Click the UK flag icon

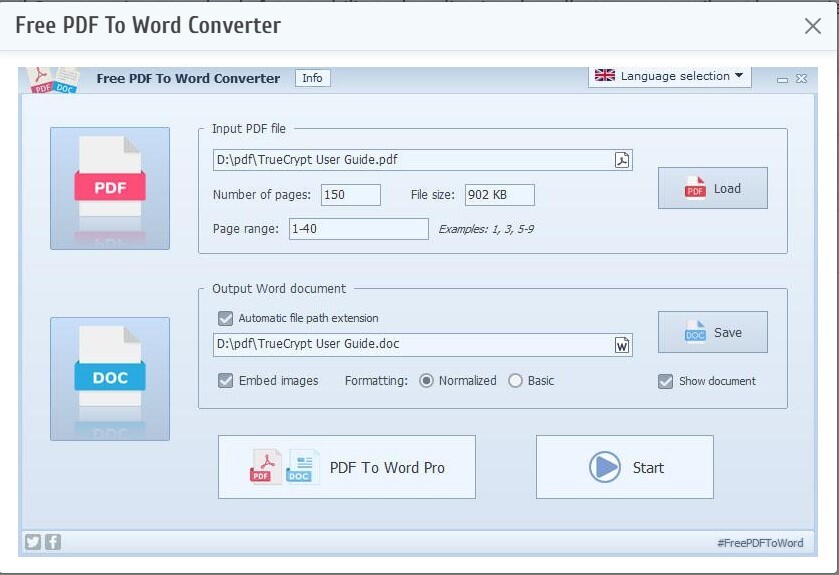605,75
